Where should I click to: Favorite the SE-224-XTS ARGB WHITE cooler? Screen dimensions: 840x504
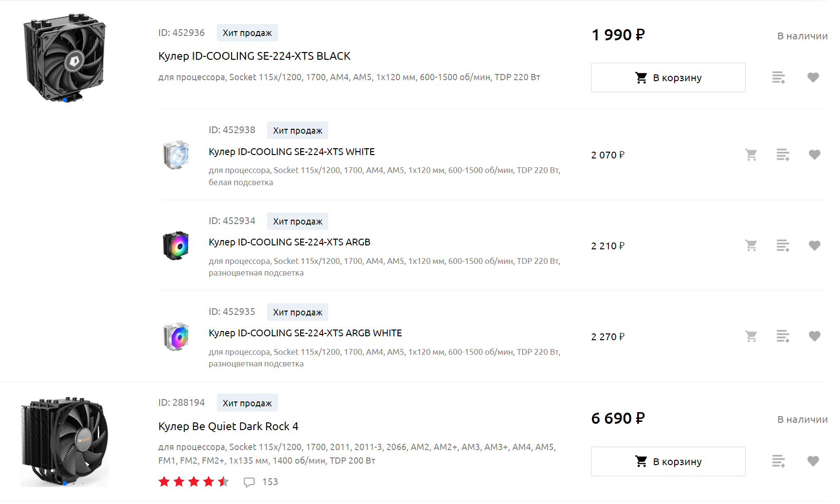pyautogui.click(x=815, y=336)
